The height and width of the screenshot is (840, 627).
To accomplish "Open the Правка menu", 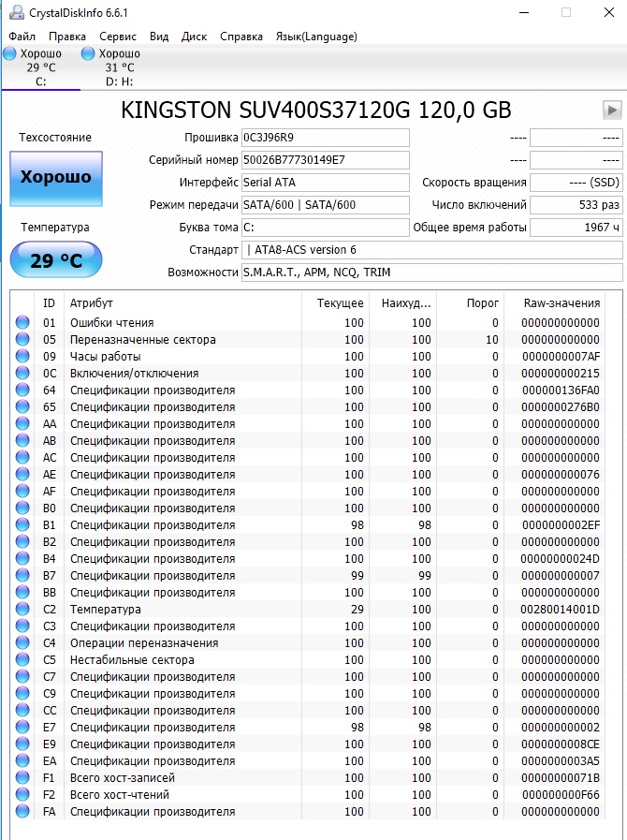I will click(x=67, y=37).
